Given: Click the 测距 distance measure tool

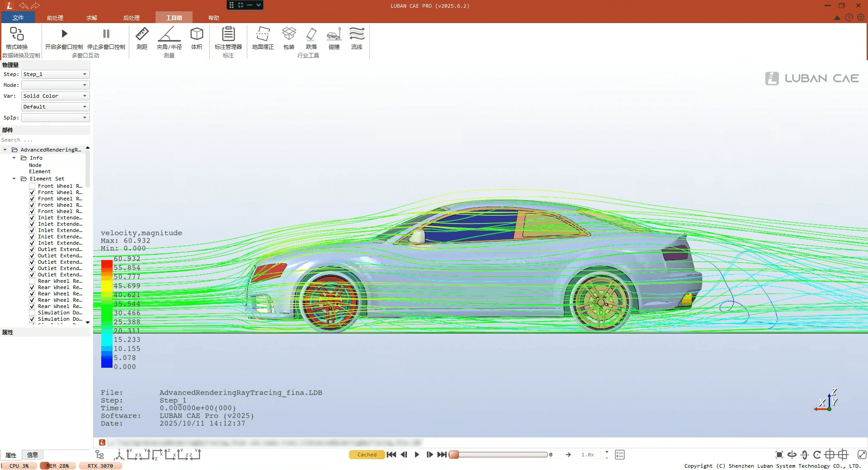Looking at the screenshot, I should (142, 38).
